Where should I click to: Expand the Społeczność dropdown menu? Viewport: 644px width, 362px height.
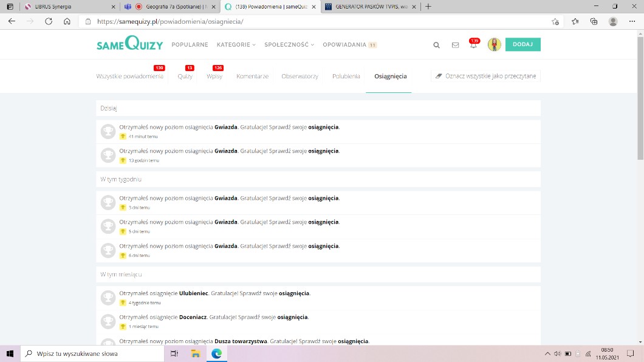289,45
